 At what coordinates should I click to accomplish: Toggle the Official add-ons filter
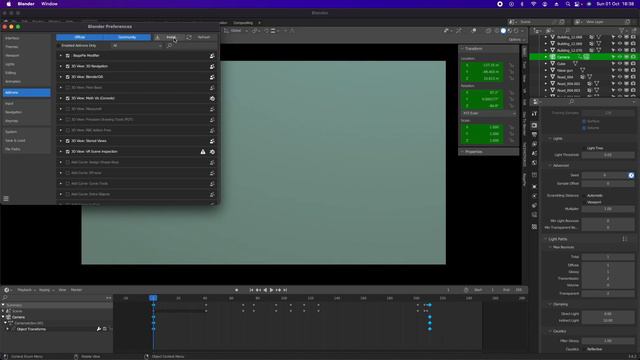coord(80,37)
